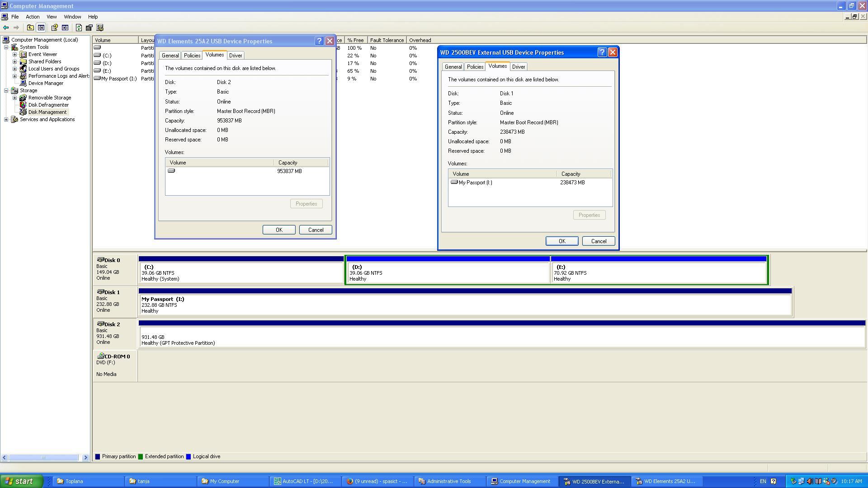Click Cancel in WD Elements properties dialog
The image size is (868, 488).
(x=316, y=230)
